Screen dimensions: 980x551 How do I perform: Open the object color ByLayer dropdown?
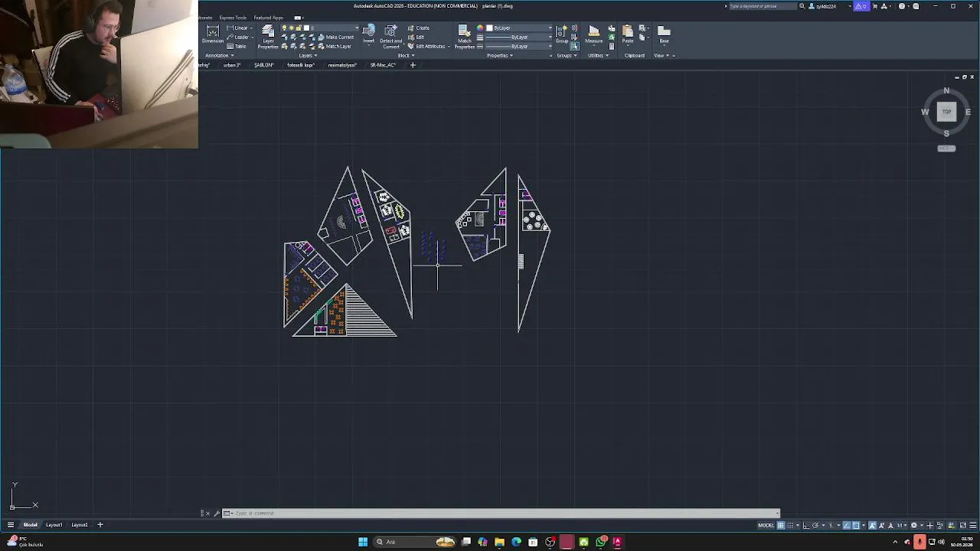click(x=519, y=28)
